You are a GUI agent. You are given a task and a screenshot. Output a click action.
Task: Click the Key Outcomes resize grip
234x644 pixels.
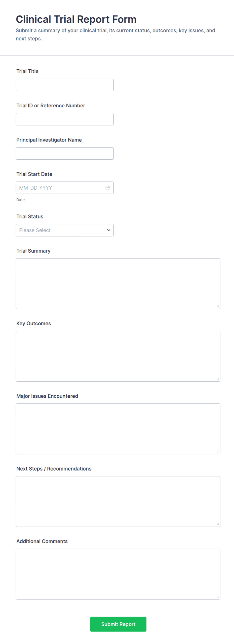(218, 379)
